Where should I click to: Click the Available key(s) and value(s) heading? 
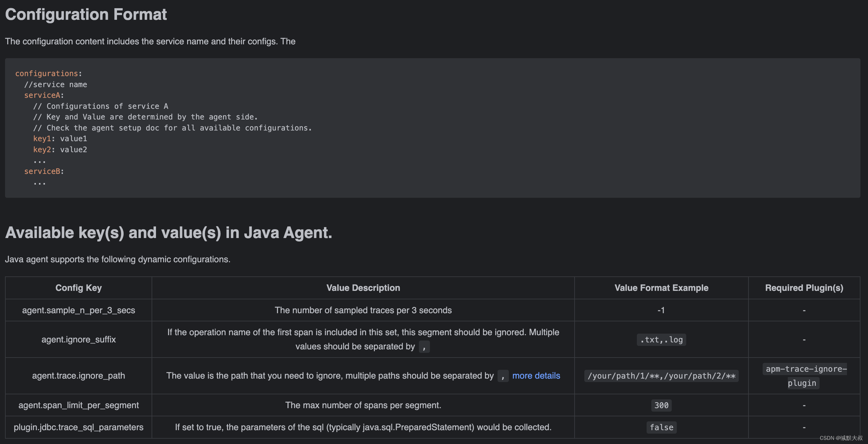(x=169, y=232)
